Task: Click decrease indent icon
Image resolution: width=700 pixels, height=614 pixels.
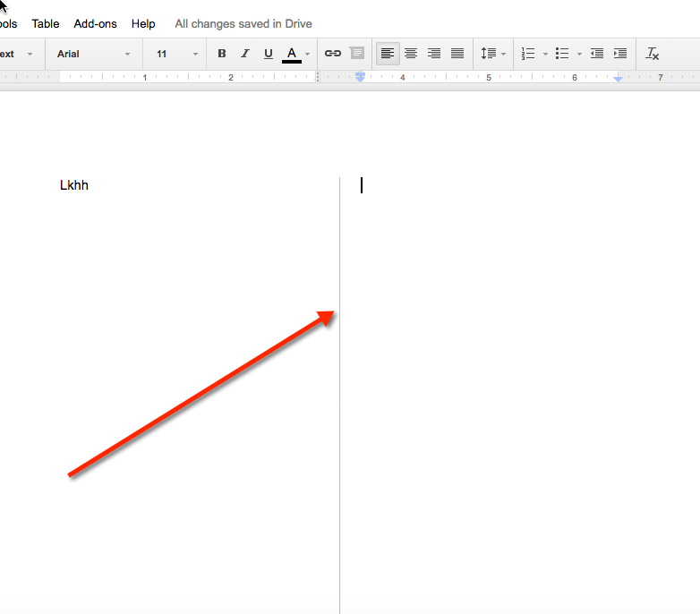Action: (597, 54)
